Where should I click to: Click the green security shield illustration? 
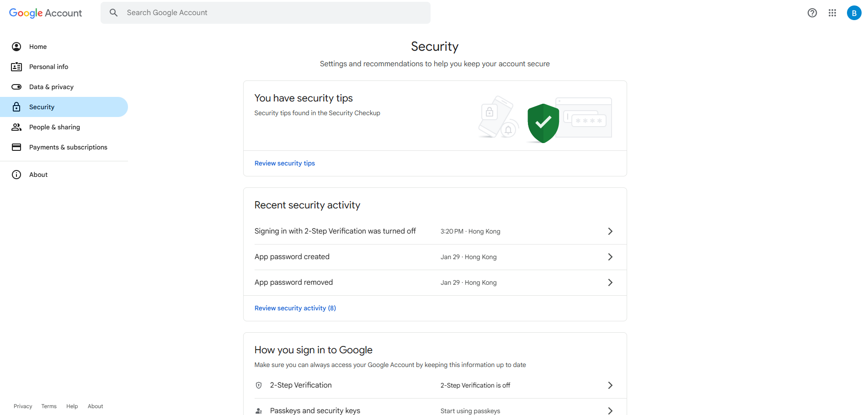[x=543, y=123]
